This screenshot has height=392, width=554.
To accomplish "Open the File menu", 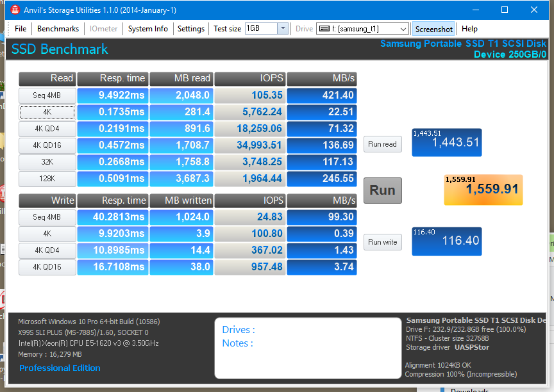I will (21, 29).
